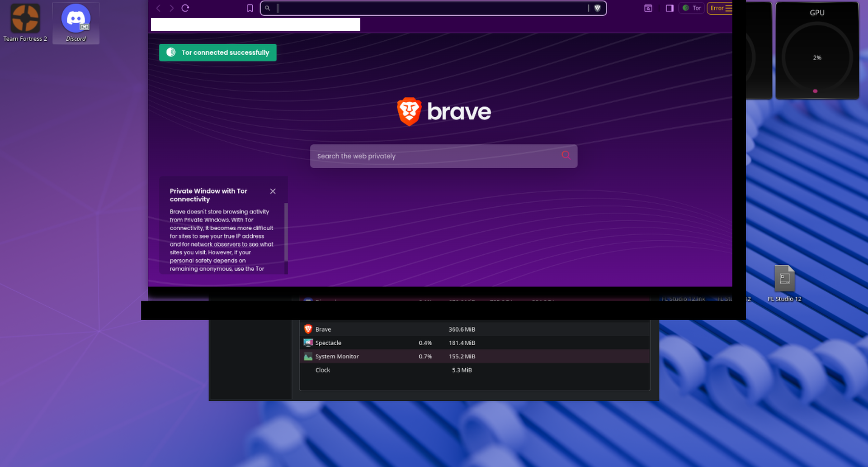Screen dimensions: 868x467
Task: Click the Tor info card scrollbar
Action: click(x=286, y=232)
